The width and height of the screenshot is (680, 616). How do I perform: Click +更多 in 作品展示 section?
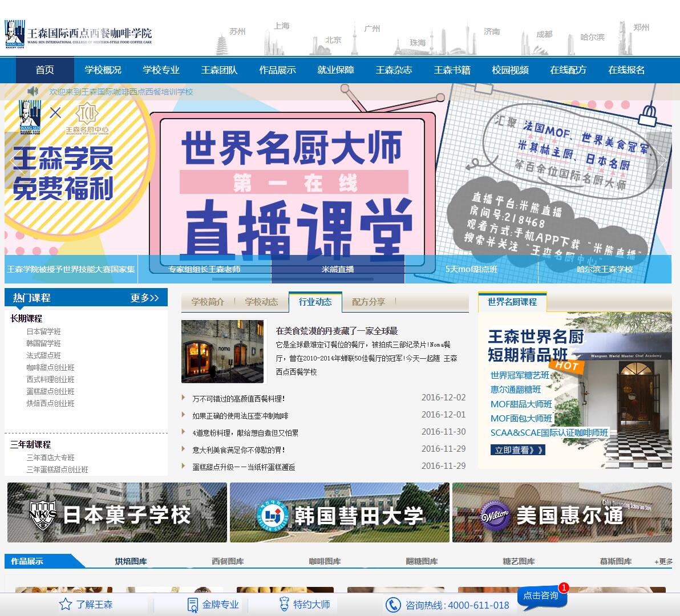(x=663, y=562)
